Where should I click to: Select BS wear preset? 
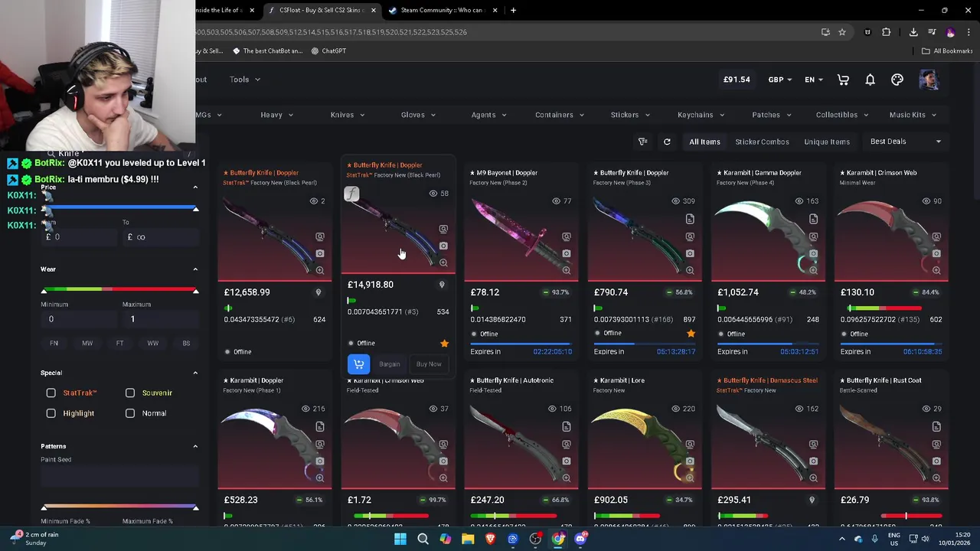(186, 344)
